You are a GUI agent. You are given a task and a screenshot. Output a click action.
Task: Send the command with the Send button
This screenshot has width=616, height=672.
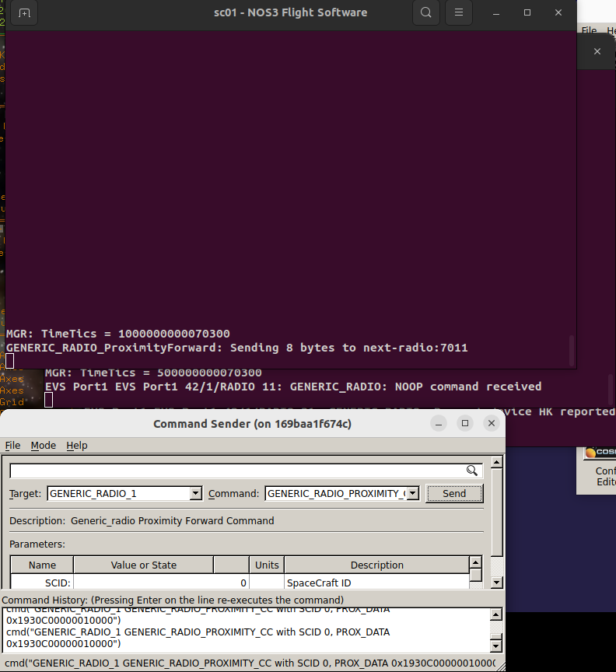pos(454,493)
